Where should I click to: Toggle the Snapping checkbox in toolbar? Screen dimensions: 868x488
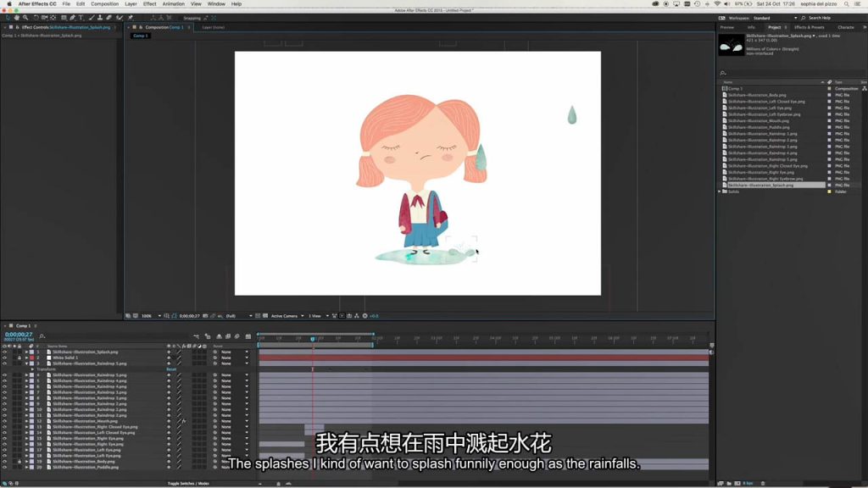(192, 18)
